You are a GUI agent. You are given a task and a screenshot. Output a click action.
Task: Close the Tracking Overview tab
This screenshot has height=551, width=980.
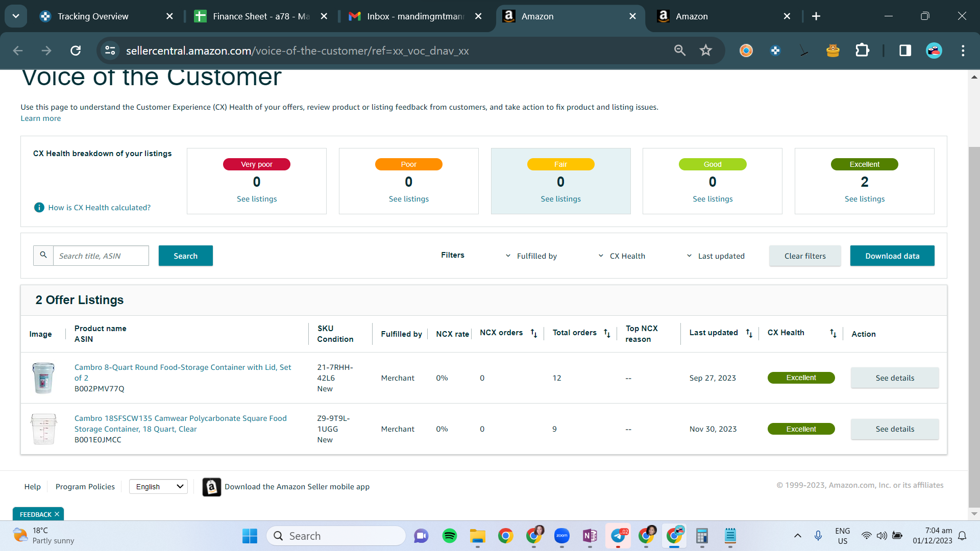click(170, 16)
